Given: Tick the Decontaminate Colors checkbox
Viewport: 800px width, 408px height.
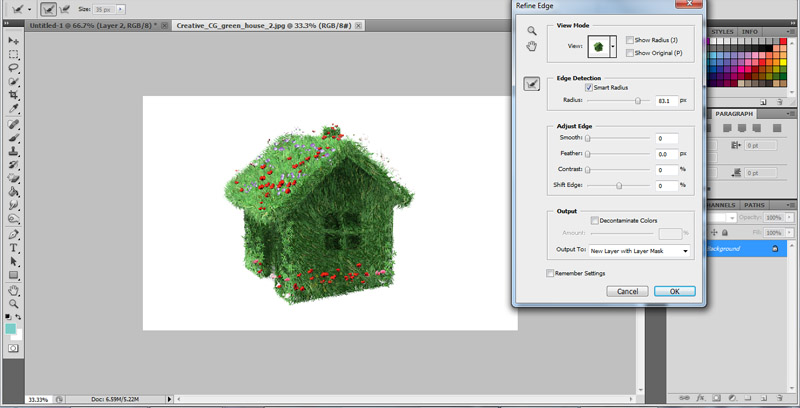Looking at the screenshot, I should (x=595, y=220).
